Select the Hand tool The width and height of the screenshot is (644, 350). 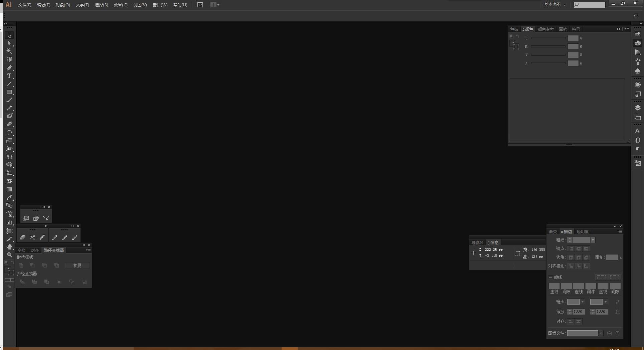point(9,247)
